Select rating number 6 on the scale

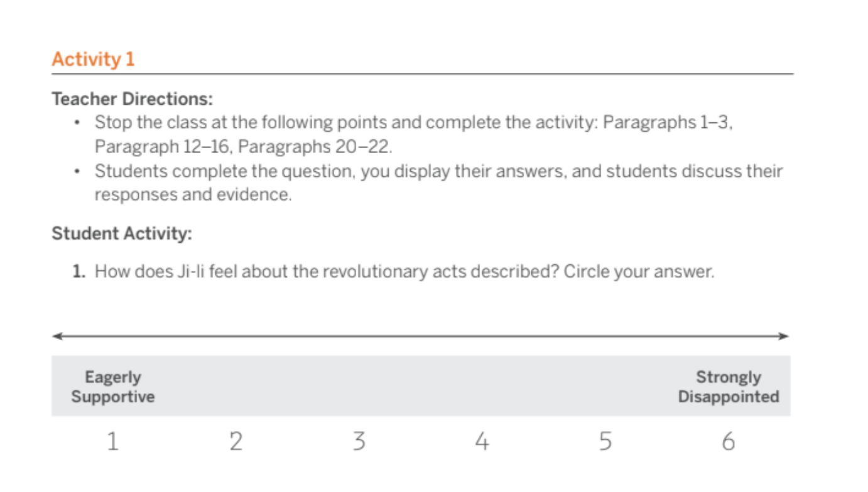click(x=728, y=442)
